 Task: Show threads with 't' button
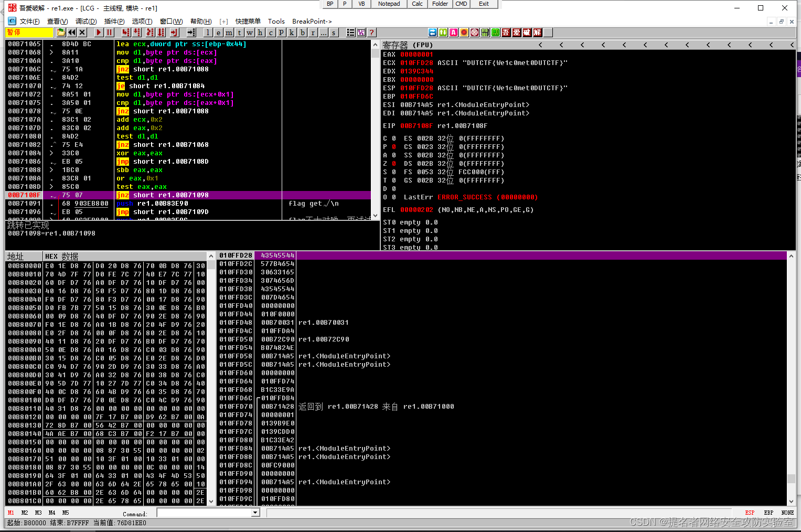click(x=240, y=33)
